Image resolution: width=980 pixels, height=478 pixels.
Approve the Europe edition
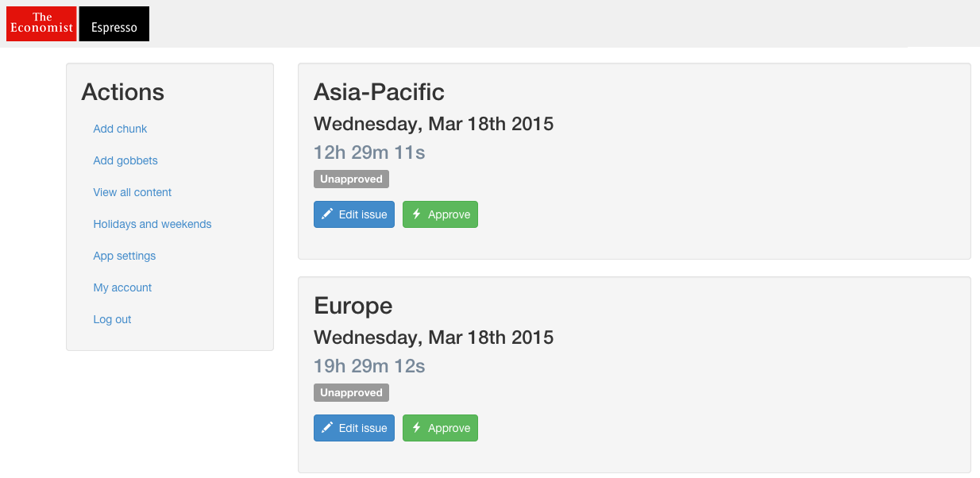click(440, 428)
